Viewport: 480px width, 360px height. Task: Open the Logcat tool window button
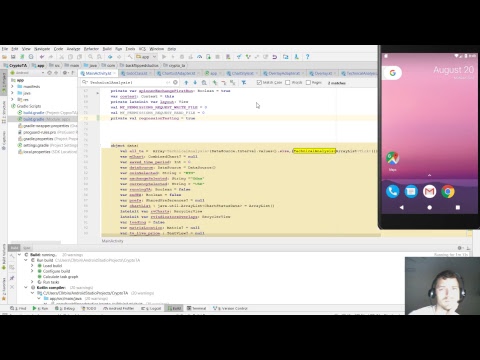[x=151, y=308]
